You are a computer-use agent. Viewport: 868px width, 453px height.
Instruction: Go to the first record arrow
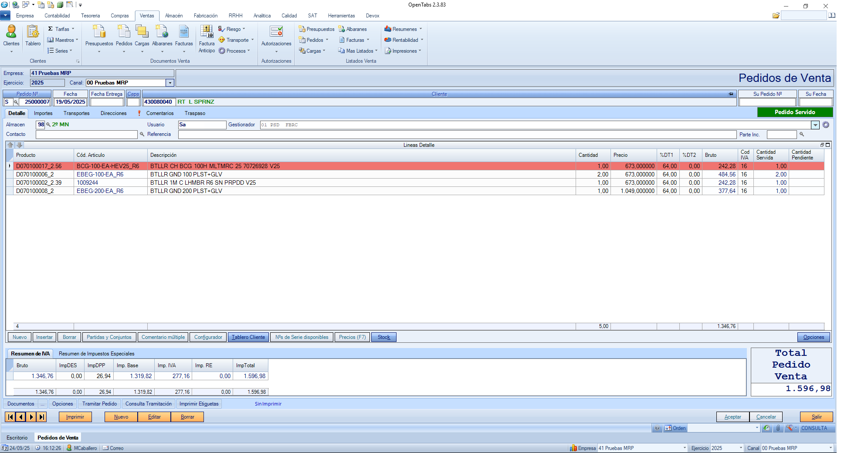(x=10, y=417)
